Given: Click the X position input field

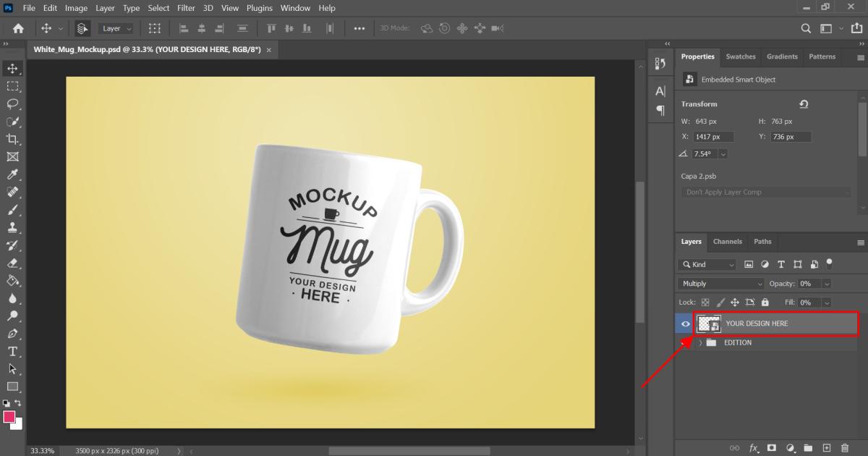Looking at the screenshot, I should [713, 137].
